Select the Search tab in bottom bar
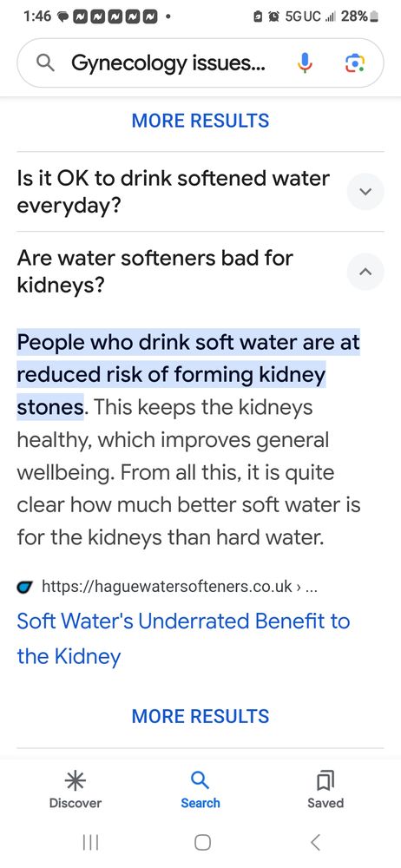The image size is (401, 868). coord(200,791)
